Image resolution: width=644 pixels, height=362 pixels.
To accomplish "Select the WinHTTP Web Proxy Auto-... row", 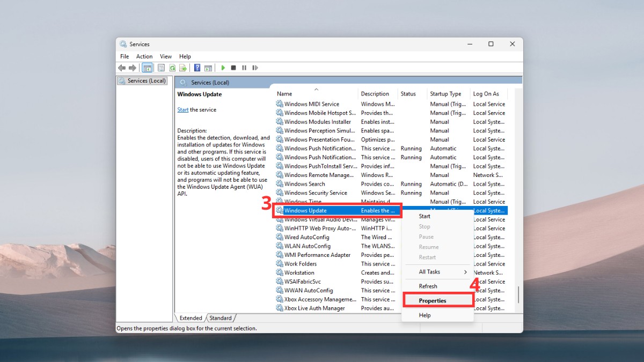I will 391,228.
